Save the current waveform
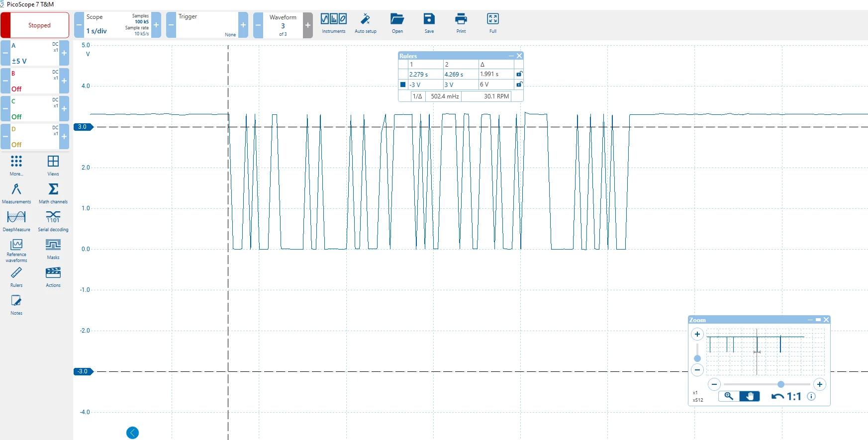868x440 pixels. tap(429, 23)
